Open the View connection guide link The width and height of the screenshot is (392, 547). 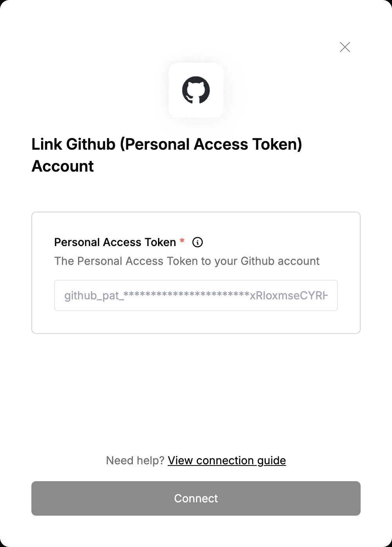[x=227, y=460]
